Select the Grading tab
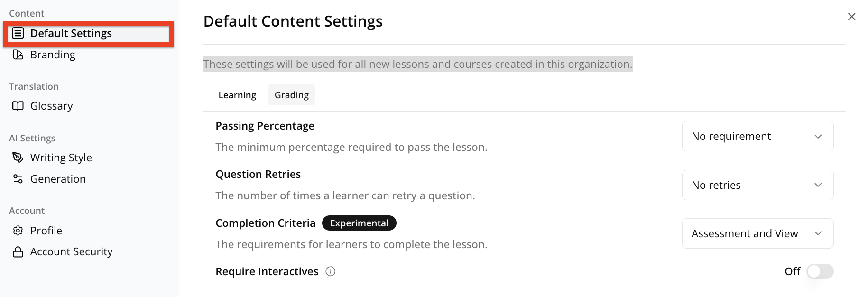Screen dimensions: 868x297 tap(292, 95)
